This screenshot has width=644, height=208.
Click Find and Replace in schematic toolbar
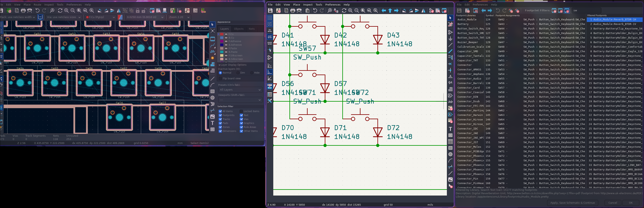(x=336, y=10)
